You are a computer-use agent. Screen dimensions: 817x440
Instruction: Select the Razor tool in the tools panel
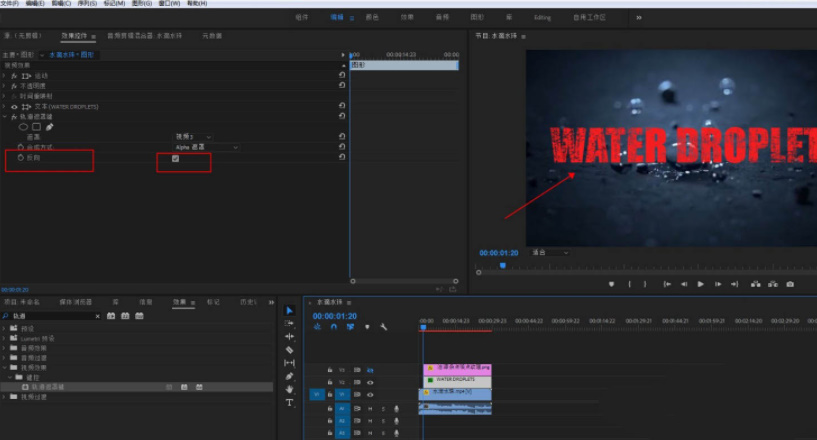coord(289,350)
